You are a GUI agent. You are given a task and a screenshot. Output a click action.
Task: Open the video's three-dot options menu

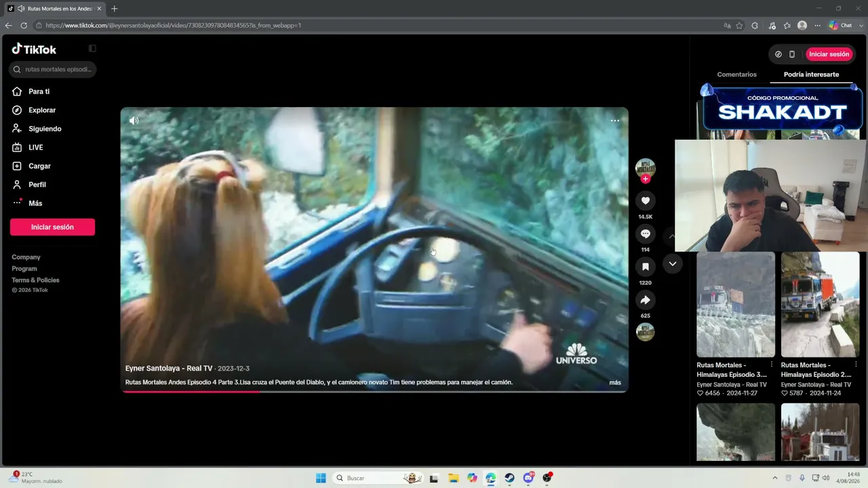click(x=615, y=121)
